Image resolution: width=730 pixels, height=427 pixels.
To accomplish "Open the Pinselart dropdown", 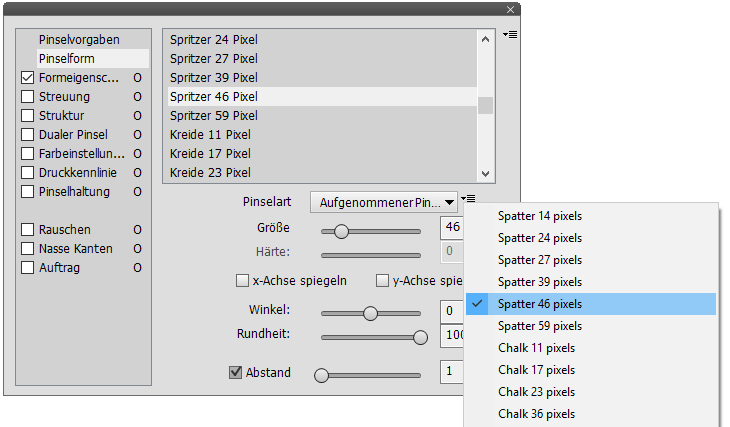I will pos(384,202).
